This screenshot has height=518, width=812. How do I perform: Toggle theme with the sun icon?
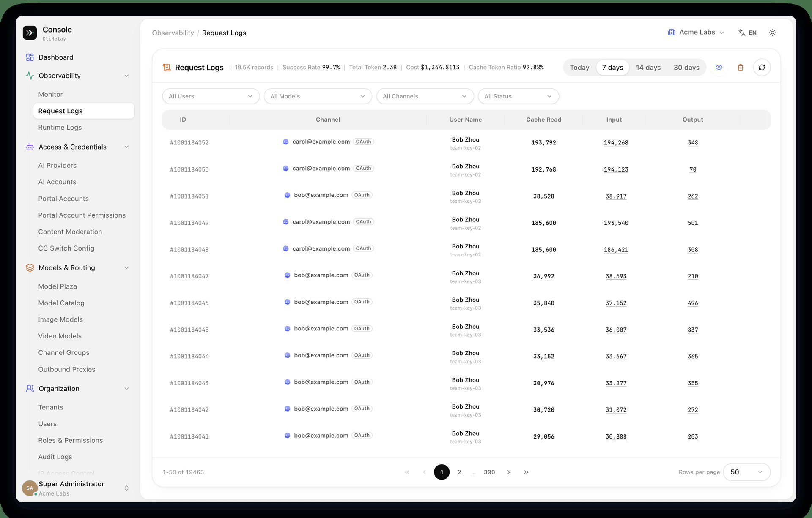(772, 33)
